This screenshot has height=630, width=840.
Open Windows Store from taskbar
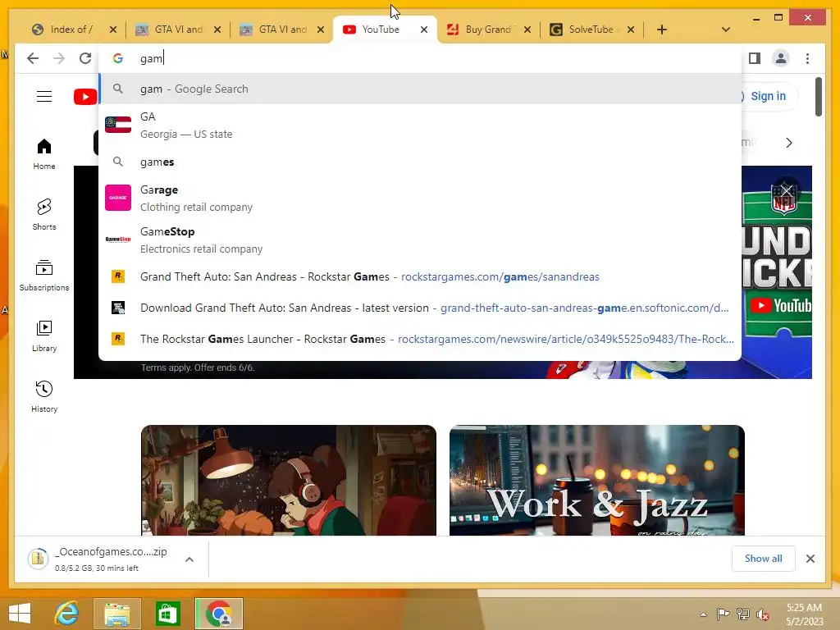[x=167, y=614]
